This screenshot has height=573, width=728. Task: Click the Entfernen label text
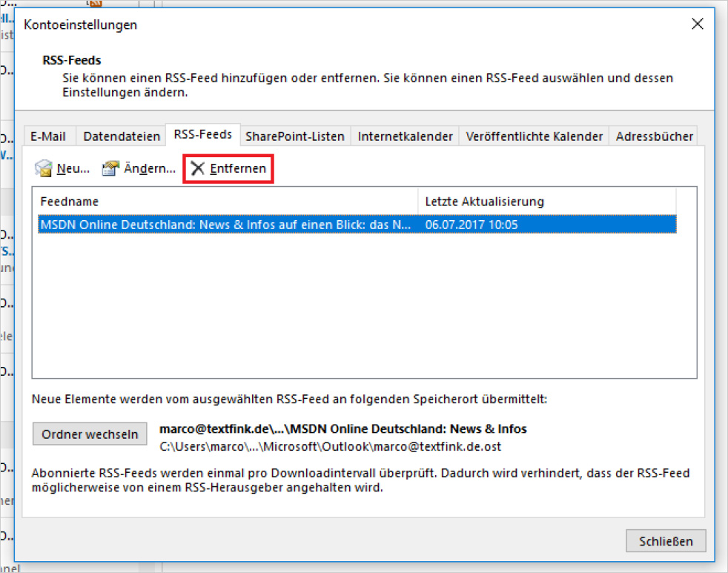click(238, 168)
